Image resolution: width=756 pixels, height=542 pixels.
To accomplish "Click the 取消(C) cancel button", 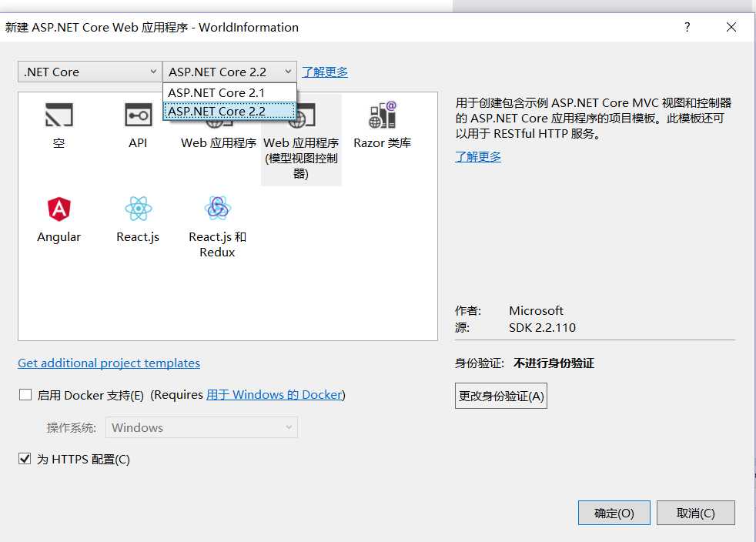I will pos(695,513).
